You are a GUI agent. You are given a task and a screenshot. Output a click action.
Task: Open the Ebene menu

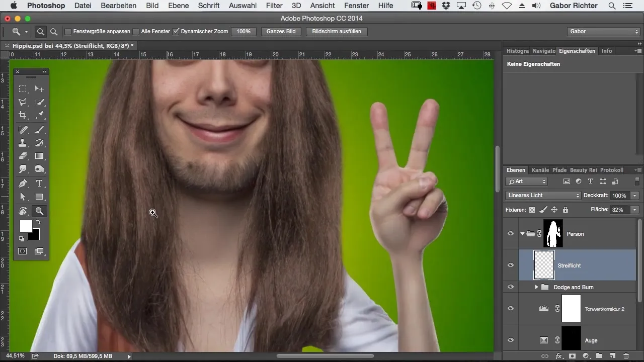[x=179, y=6]
